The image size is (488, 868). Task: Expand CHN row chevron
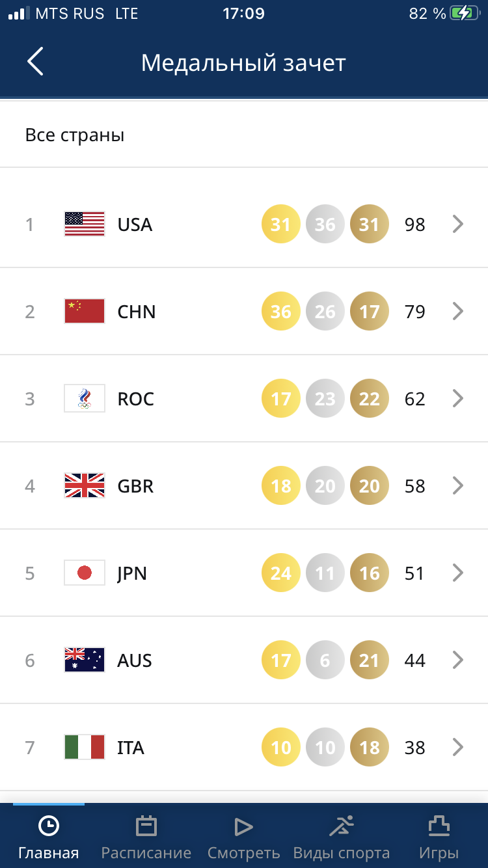pyautogui.click(x=458, y=312)
